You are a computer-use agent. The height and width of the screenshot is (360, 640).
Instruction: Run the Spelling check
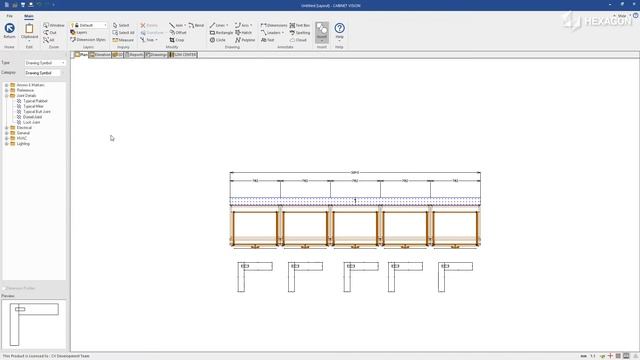pyautogui.click(x=300, y=33)
